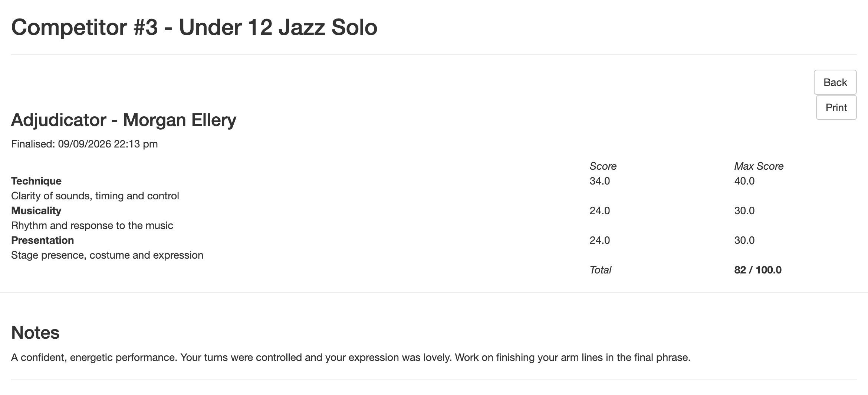Click the Musicality criterion label
868x395 pixels.
point(36,210)
